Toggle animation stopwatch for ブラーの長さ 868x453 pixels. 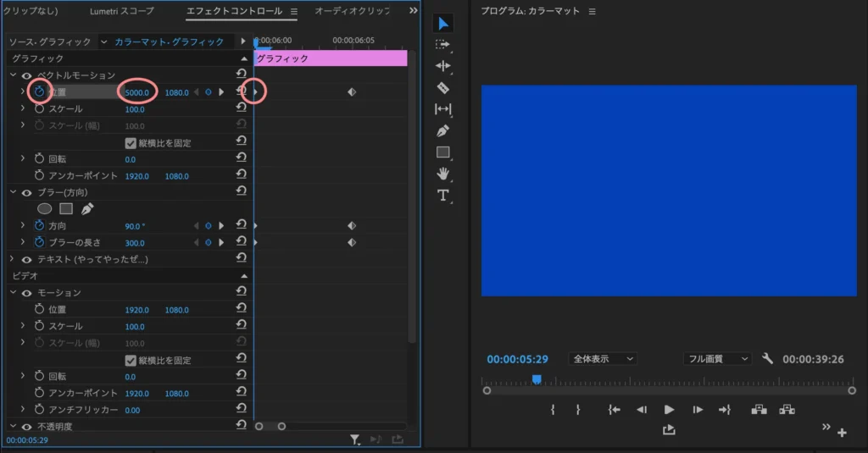click(39, 241)
